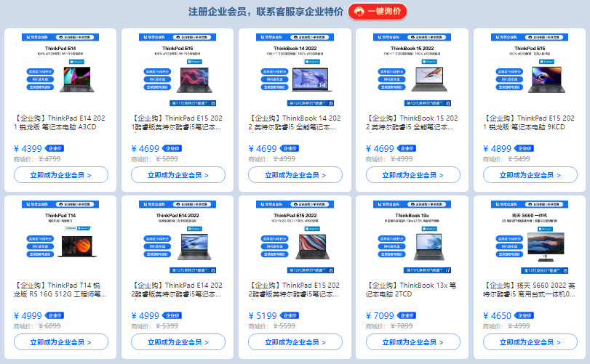Viewport: 590px width, 364px height.
Task: Click 立即成为企业会员 under ThinkPad E14 2022
Action: point(178,342)
